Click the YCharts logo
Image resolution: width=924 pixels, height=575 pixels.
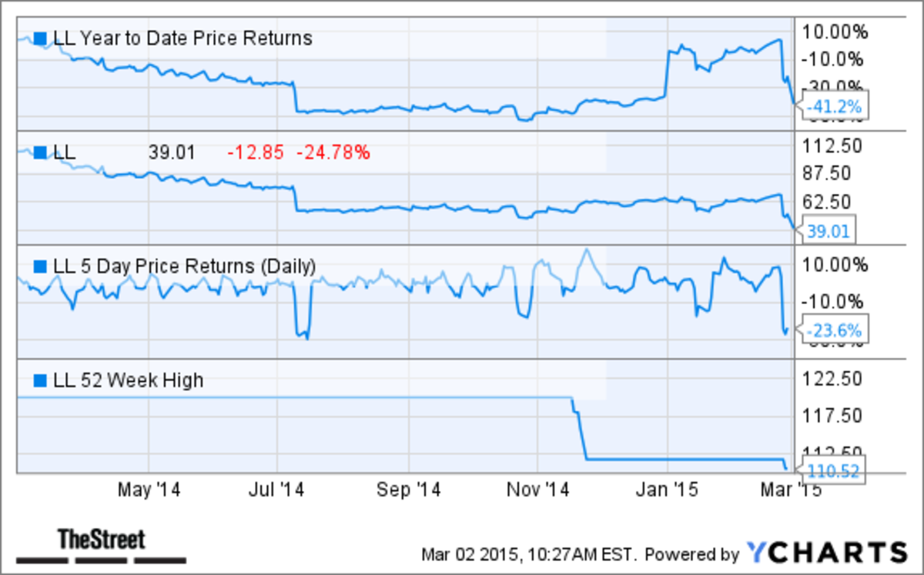pyautogui.click(x=827, y=553)
